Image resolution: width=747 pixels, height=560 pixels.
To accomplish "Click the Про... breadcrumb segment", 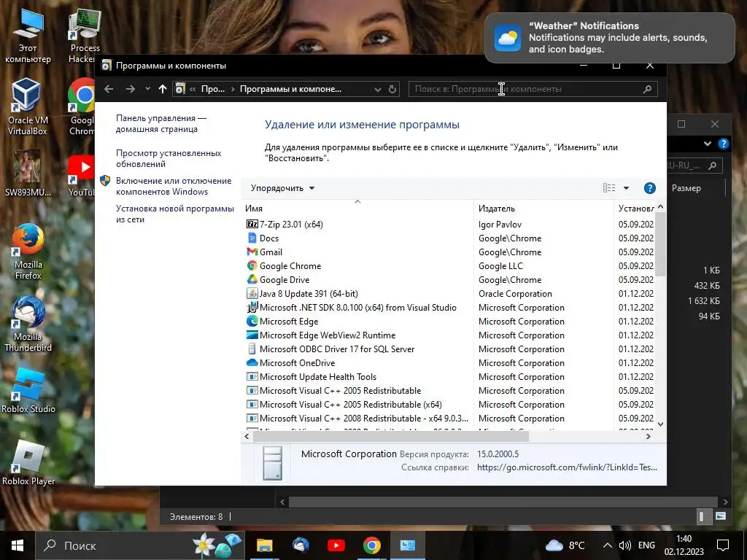I will 212,89.
